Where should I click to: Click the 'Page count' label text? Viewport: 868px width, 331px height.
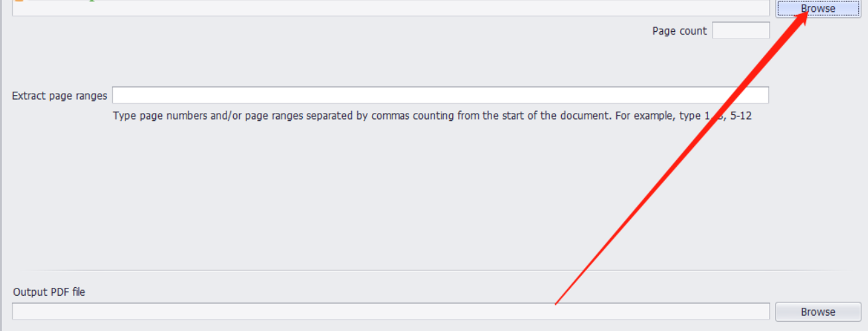pos(679,31)
